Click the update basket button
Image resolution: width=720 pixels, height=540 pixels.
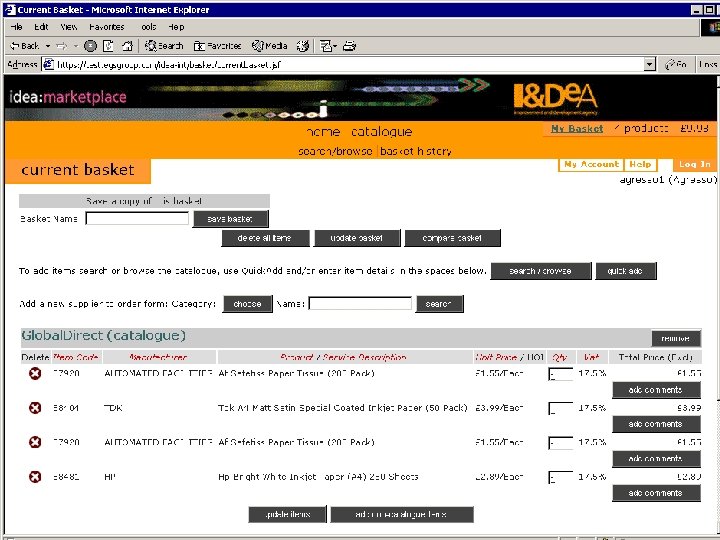coord(357,238)
